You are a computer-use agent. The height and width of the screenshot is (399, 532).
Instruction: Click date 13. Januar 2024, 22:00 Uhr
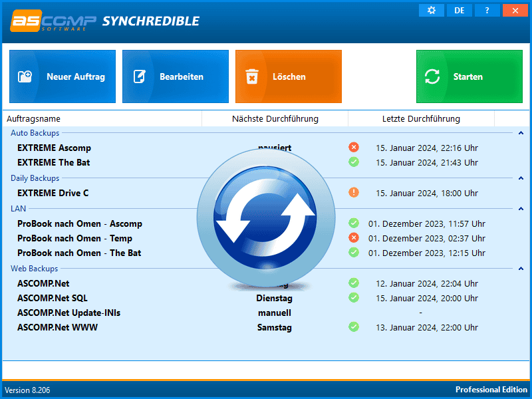[427, 328]
